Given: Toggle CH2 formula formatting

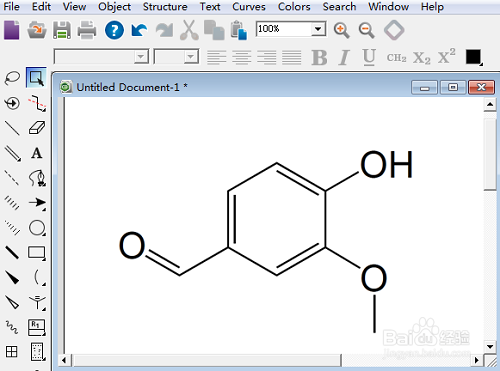Looking at the screenshot, I should pos(396,58).
